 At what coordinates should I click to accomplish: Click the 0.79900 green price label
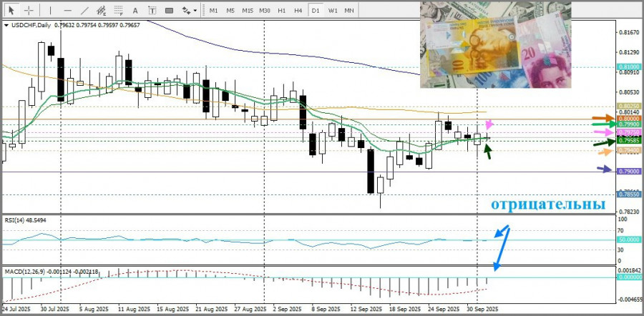pos(629,124)
